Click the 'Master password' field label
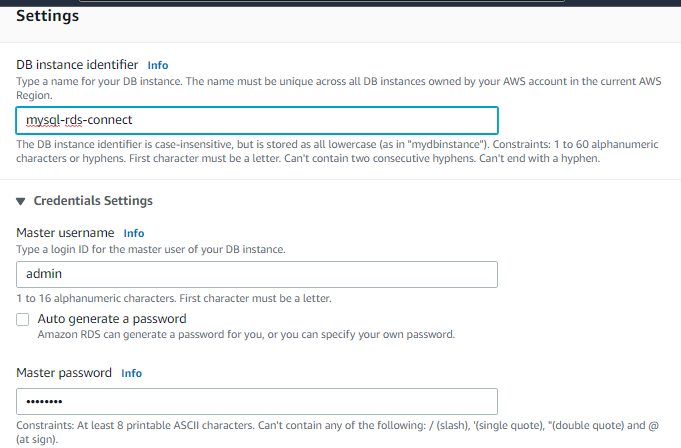The height and width of the screenshot is (448, 681). pos(64,373)
